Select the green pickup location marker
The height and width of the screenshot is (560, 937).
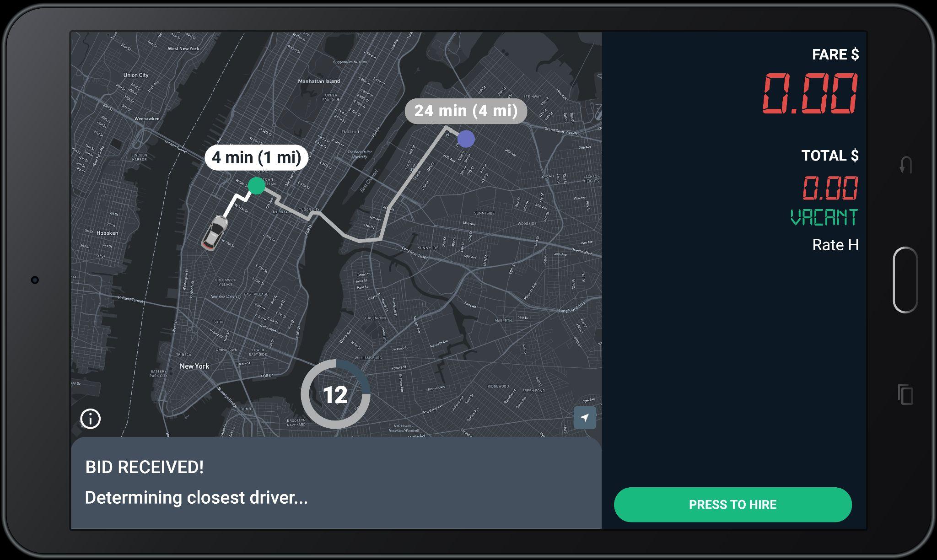257,186
